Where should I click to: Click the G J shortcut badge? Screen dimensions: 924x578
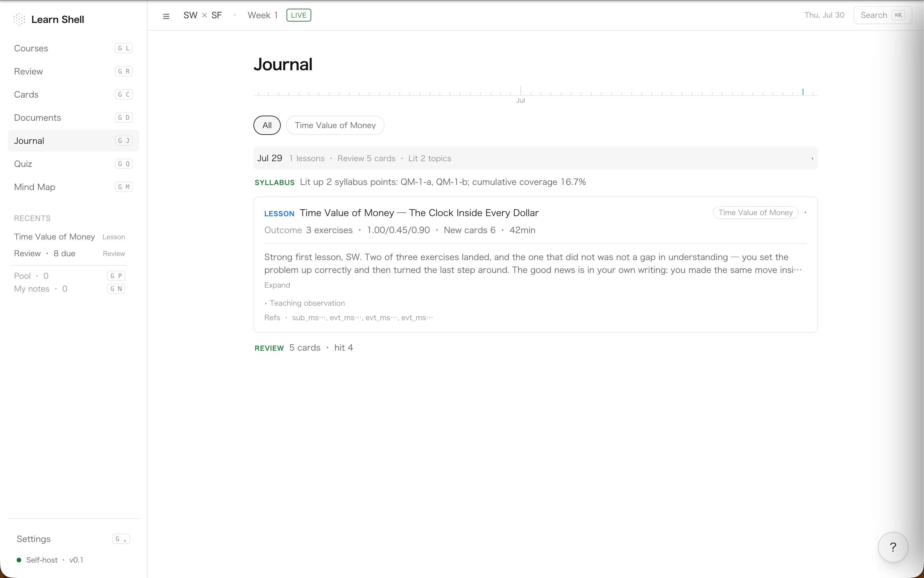click(x=124, y=141)
